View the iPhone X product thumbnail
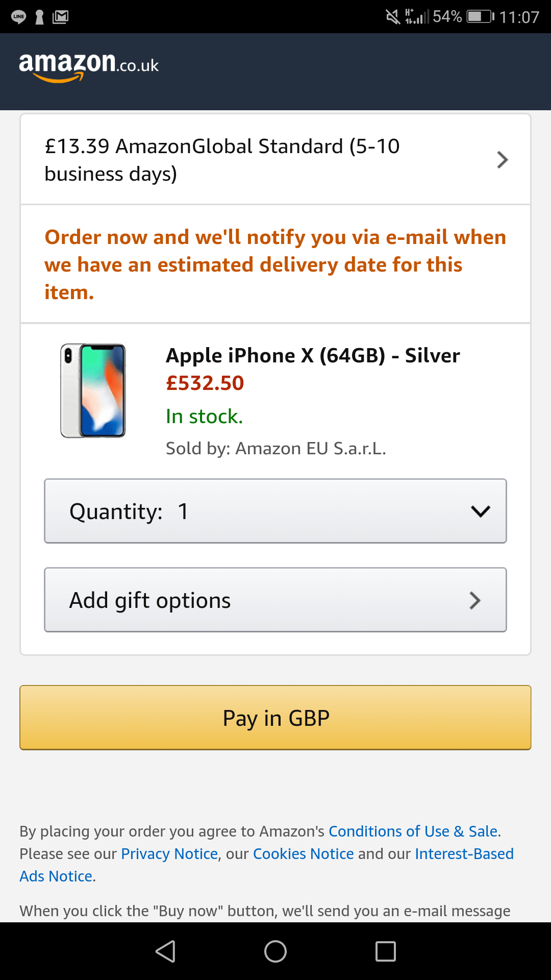 [93, 390]
